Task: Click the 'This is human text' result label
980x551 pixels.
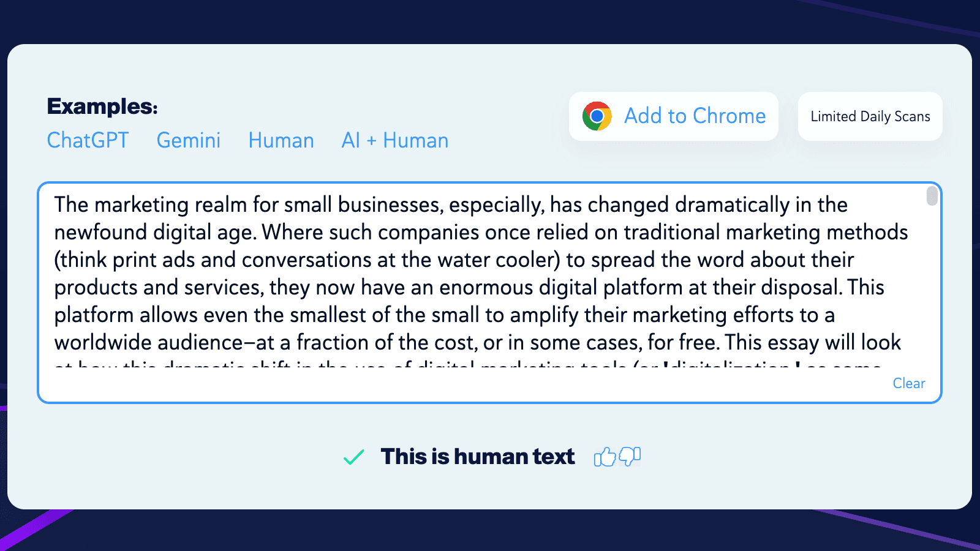Action: point(478,456)
